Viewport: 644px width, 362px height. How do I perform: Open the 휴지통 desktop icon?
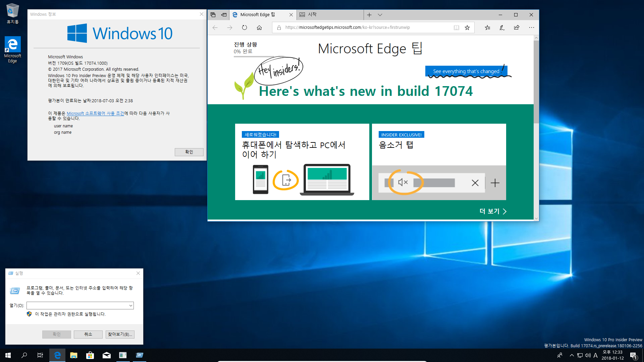click(13, 14)
